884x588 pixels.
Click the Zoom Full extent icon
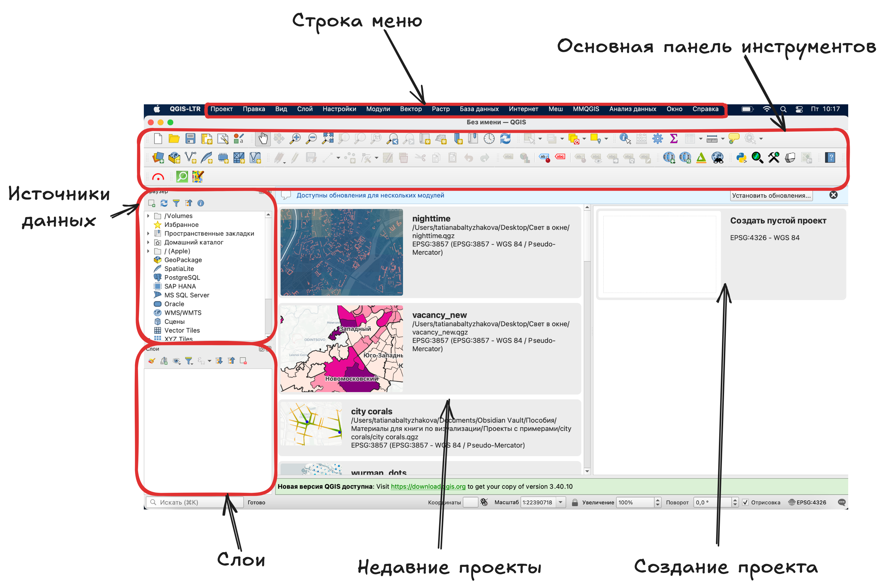pyautogui.click(x=327, y=139)
